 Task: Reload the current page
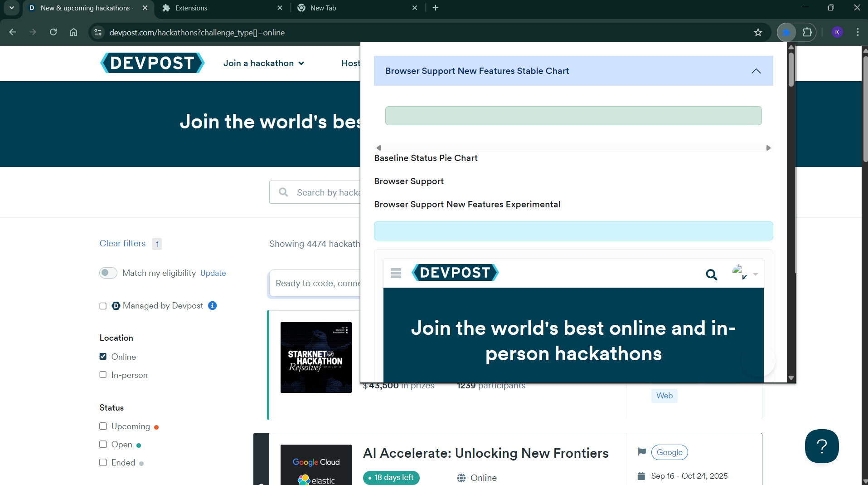point(53,32)
